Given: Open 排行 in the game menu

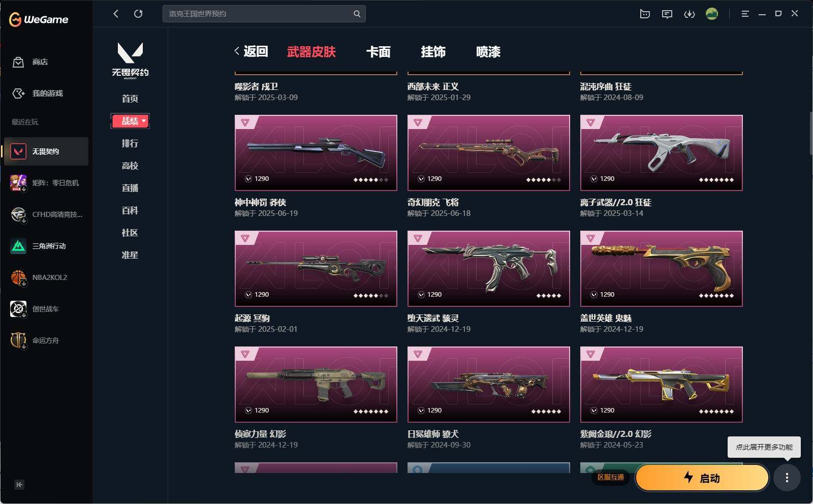Looking at the screenshot, I should (130, 143).
